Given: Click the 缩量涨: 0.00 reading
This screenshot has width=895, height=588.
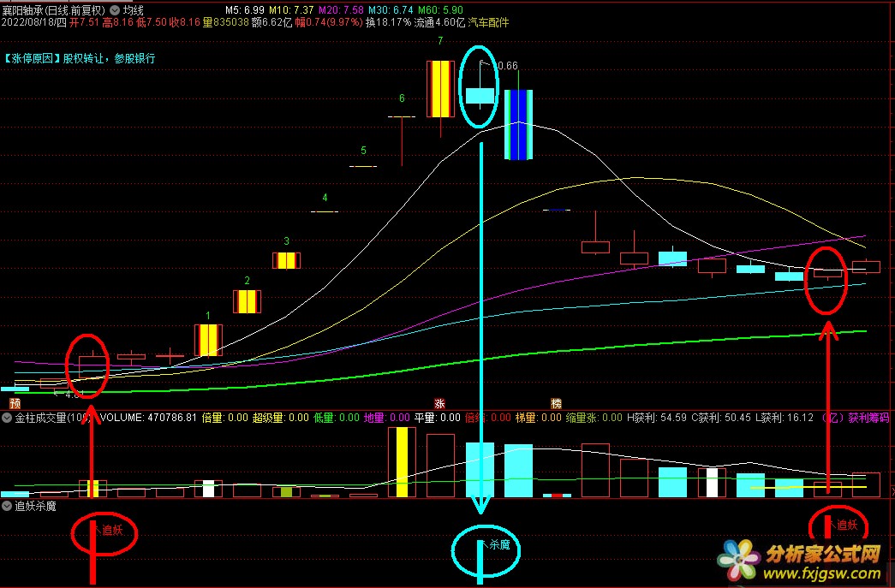Looking at the screenshot, I should pyautogui.click(x=594, y=418).
